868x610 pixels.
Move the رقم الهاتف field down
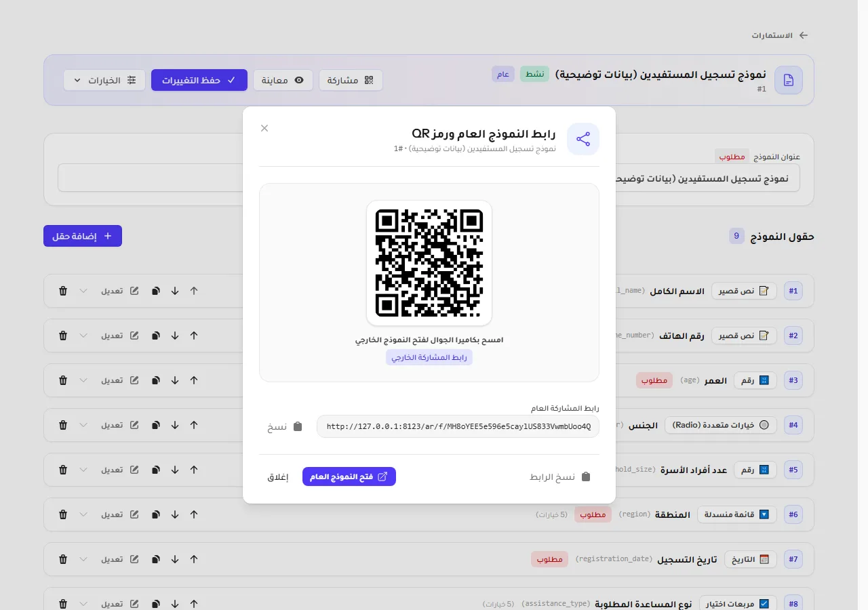tap(175, 335)
